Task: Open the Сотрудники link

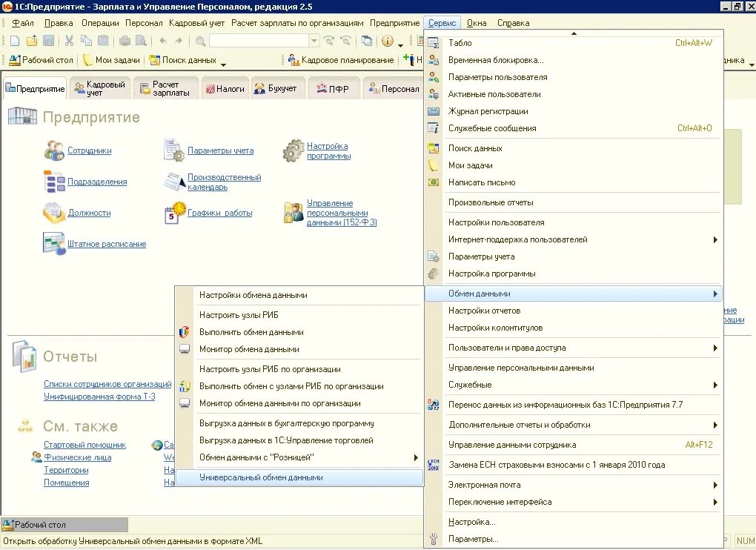Action: [89, 150]
